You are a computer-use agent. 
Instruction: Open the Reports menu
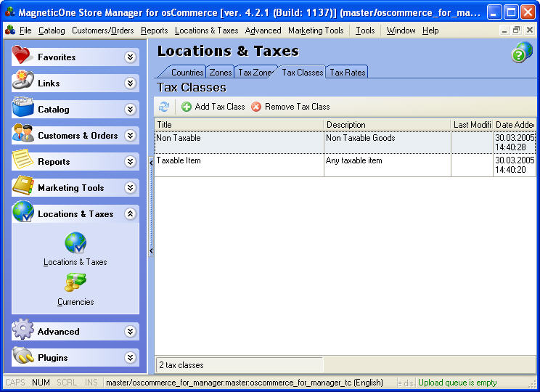coord(154,30)
